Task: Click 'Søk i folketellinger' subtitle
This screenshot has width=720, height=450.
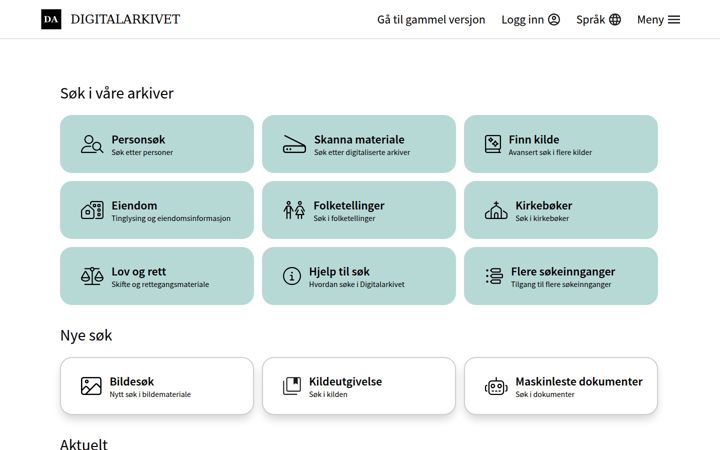Action: 344,219
